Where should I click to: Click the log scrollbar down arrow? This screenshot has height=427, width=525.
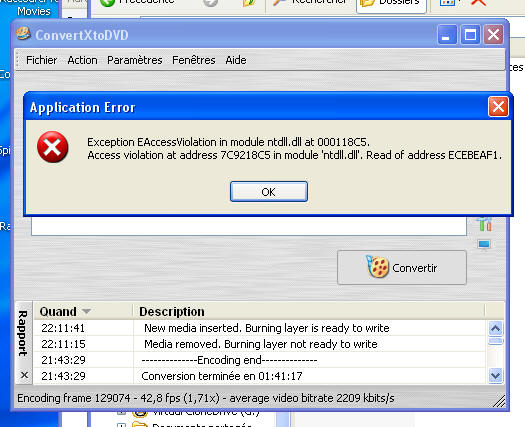tap(495, 375)
